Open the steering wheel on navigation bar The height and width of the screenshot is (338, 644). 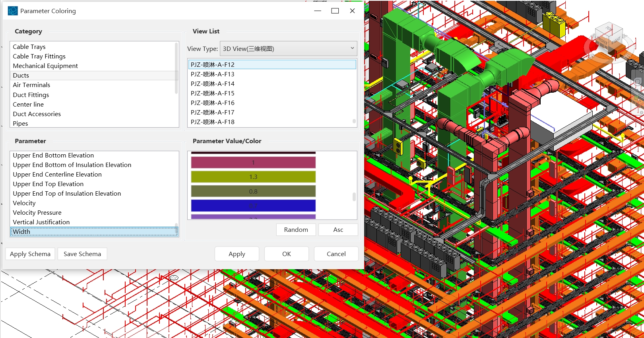tap(638, 82)
